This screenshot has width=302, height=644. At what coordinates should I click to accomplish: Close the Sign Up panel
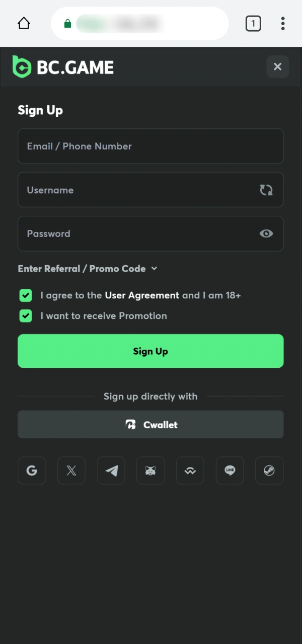pyautogui.click(x=277, y=66)
